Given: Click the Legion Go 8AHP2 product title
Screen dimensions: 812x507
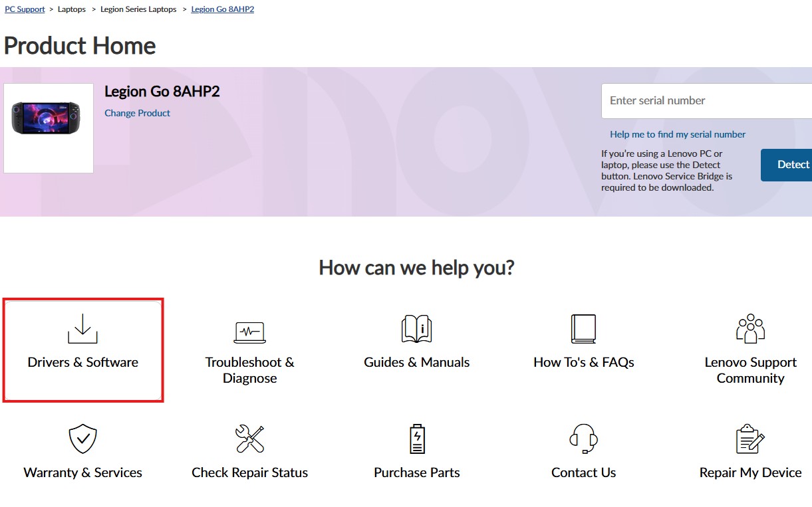Looking at the screenshot, I should (x=162, y=92).
